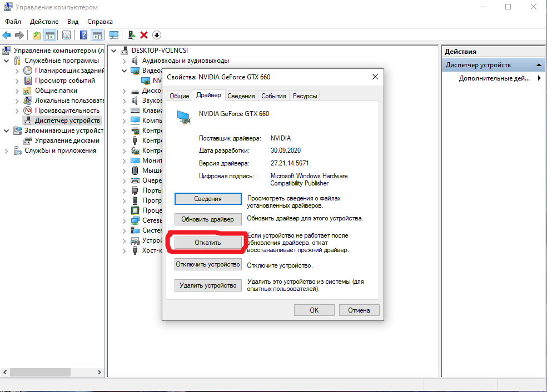The height and width of the screenshot is (392, 547).
Task: Click the Удалить устройство button
Action: click(208, 285)
